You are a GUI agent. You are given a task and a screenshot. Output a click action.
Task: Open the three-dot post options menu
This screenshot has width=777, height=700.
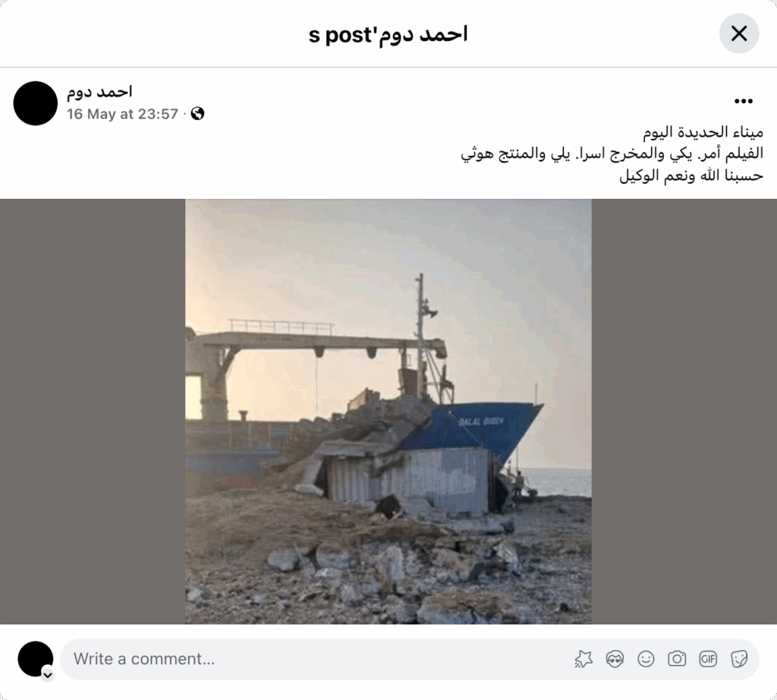(x=744, y=101)
